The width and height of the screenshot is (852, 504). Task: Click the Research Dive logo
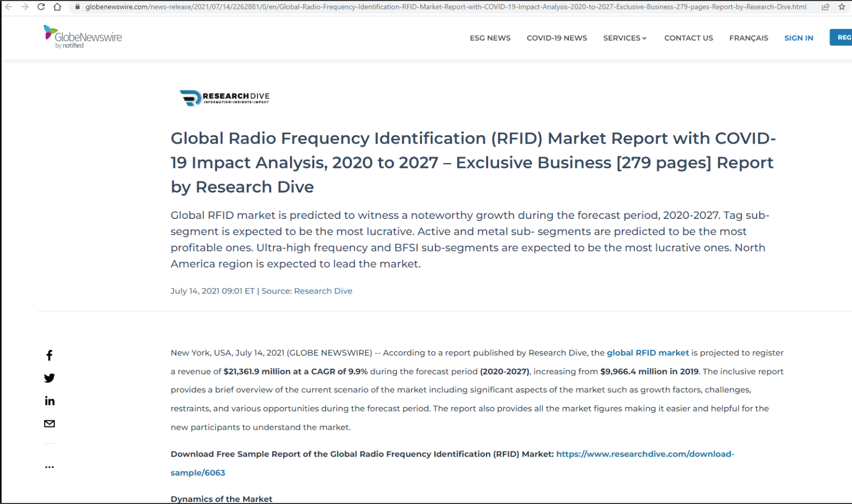(x=224, y=97)
